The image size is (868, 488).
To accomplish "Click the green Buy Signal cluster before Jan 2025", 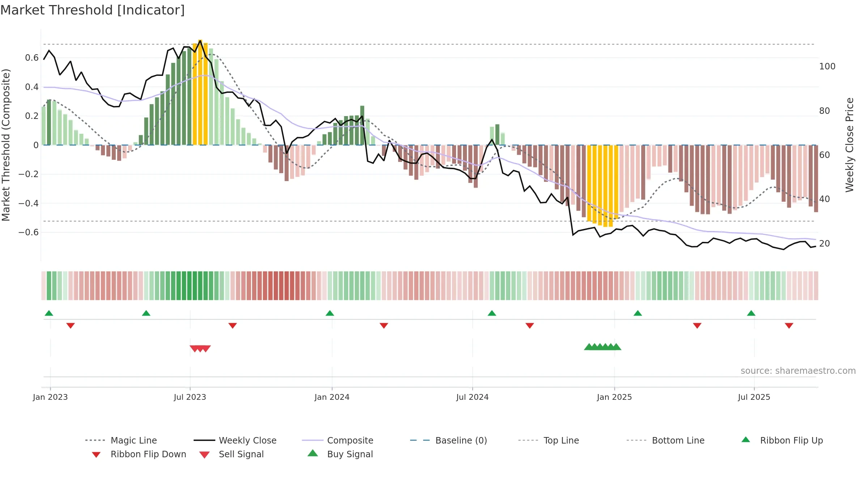I will 603,347.
